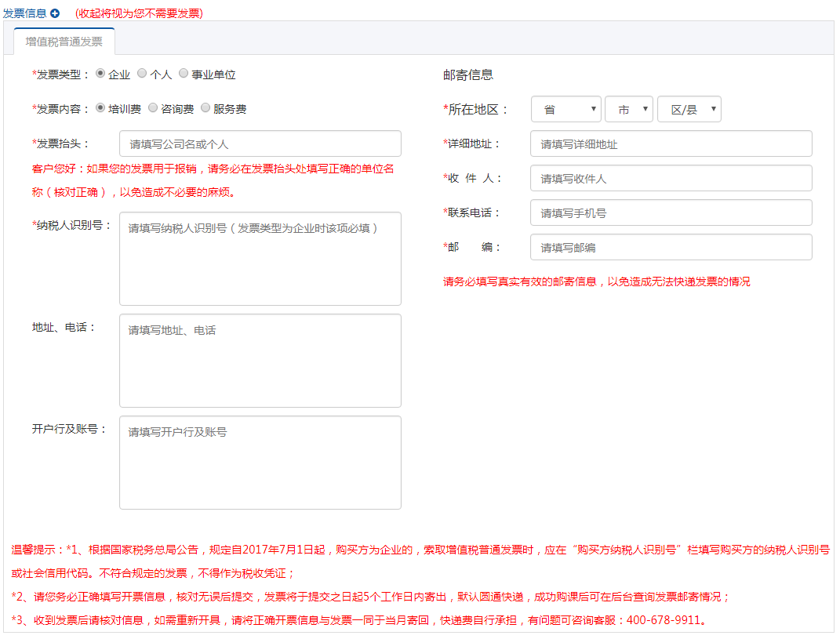Click the 或社会信用代码 notice line
This screenshot has height=639, width=840.
point(153,574)
